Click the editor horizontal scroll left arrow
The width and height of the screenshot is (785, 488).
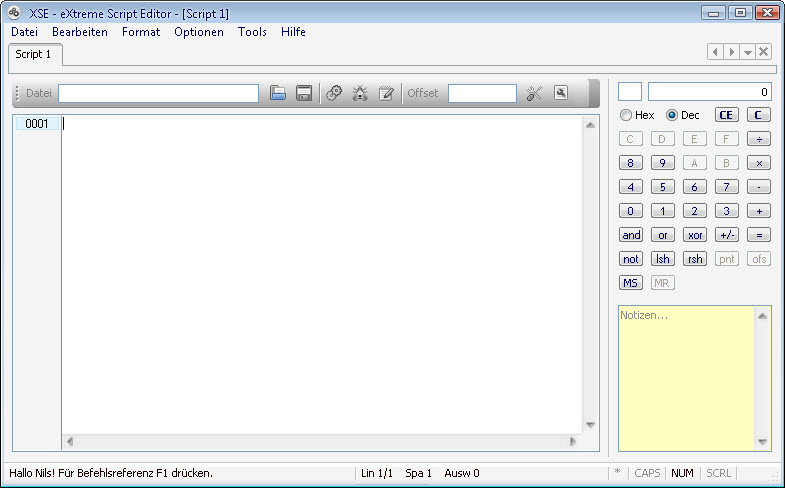(70, 441)
